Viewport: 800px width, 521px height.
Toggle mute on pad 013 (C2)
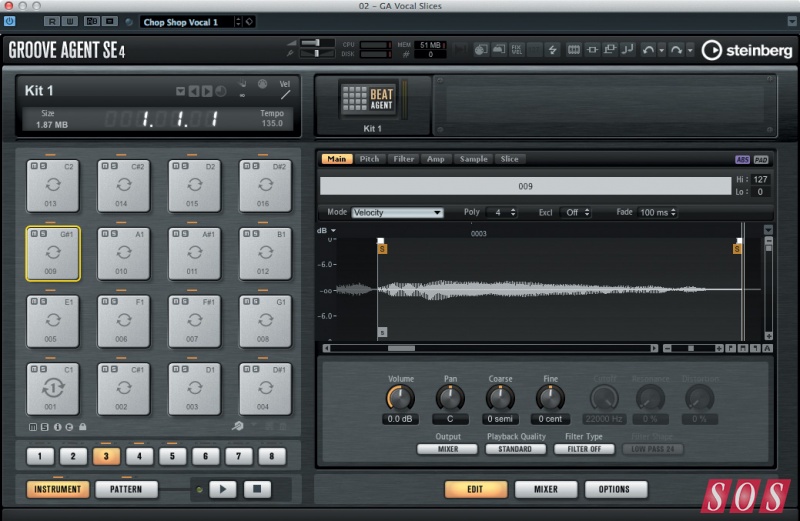[x=34, y=166]
